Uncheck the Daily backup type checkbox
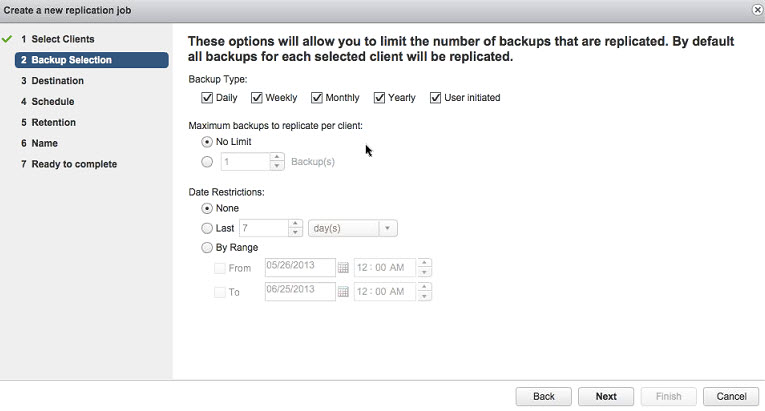 (x=207, y=98)
